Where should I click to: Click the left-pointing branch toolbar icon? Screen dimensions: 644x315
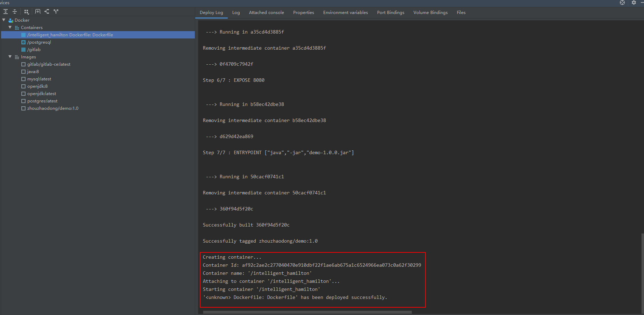point(47,12)
